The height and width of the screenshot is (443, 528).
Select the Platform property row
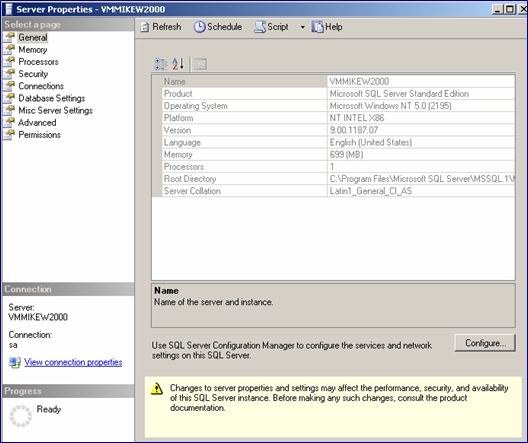pos(338,118)
